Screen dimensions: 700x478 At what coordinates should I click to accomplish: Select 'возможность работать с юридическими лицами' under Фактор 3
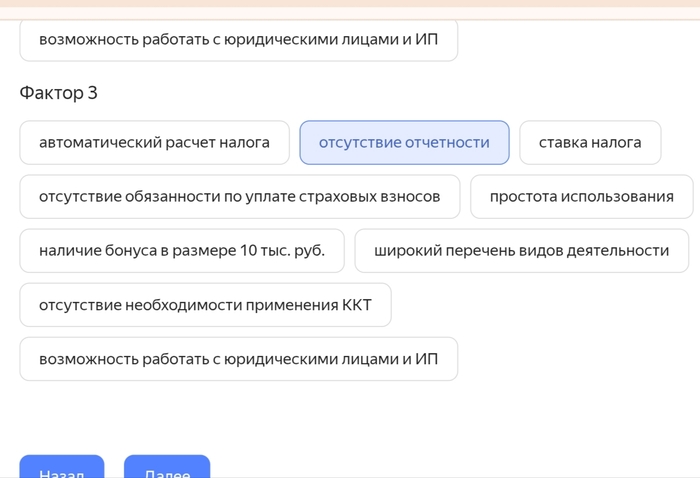[x=238, y=359]
